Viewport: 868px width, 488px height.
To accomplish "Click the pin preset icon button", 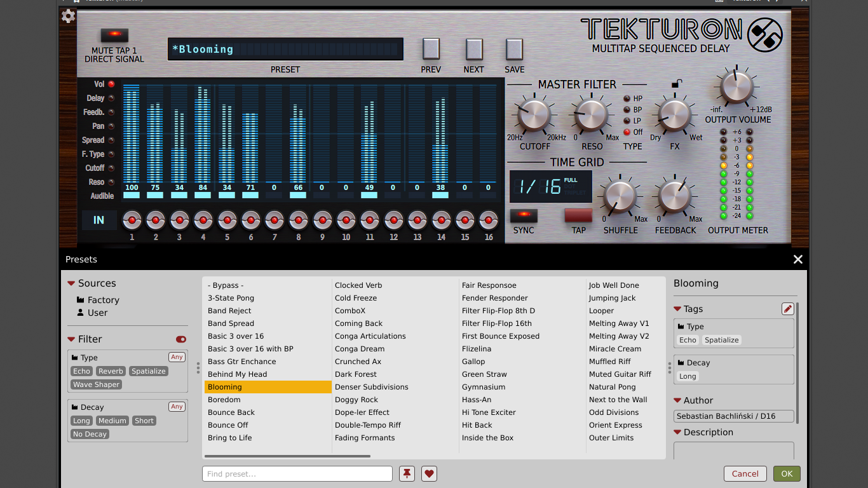I will point(407,473).
